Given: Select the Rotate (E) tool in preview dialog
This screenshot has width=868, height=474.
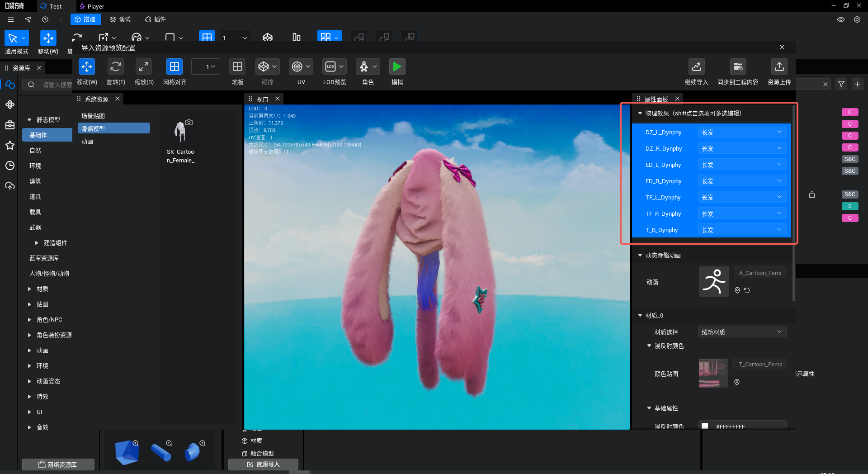Looking at the screenshot, I should pyautogui.click(x=116, y=67).
